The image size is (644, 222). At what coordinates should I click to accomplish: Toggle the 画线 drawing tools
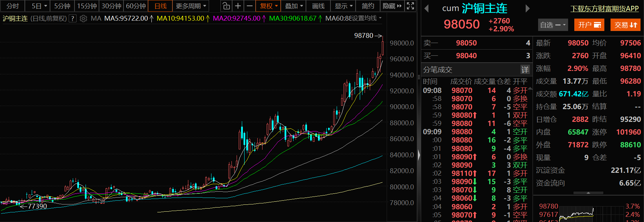pos(318,6)
